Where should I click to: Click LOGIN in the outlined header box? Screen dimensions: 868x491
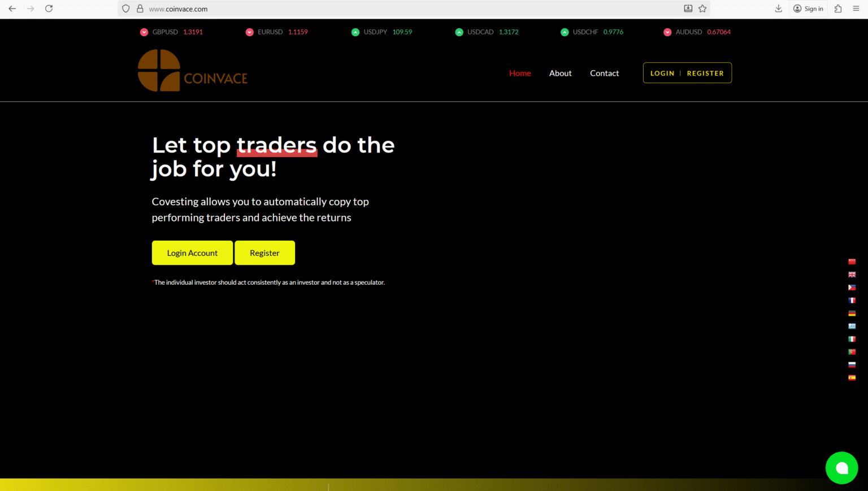[x=662, y=73]
